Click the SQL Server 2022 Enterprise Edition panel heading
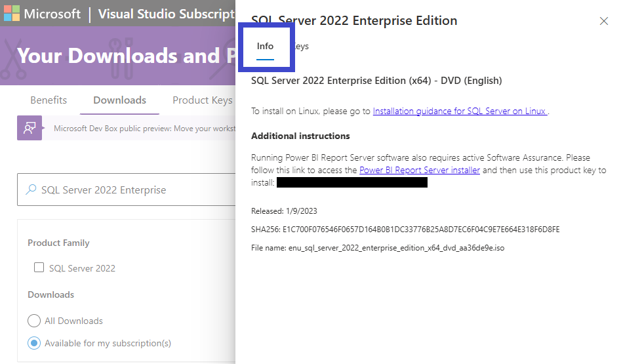The width and height of the screenshot is (621, 364). [354, 20]
